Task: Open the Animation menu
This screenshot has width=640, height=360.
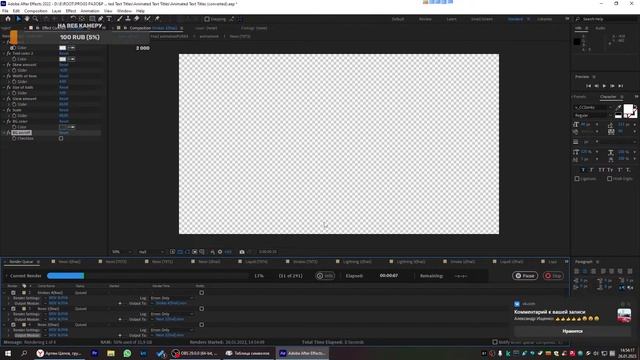Action: pyautogui.click(x=90, y=11)
